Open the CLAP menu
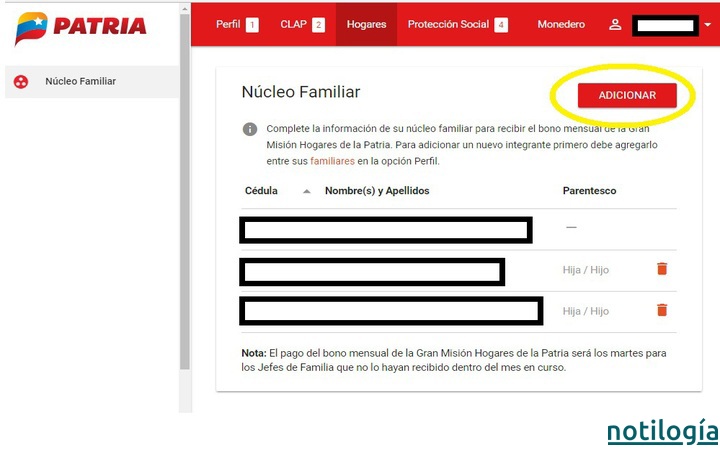Viewport: 720px width, 450px height. pyautogui.click(x=302, y=24)
